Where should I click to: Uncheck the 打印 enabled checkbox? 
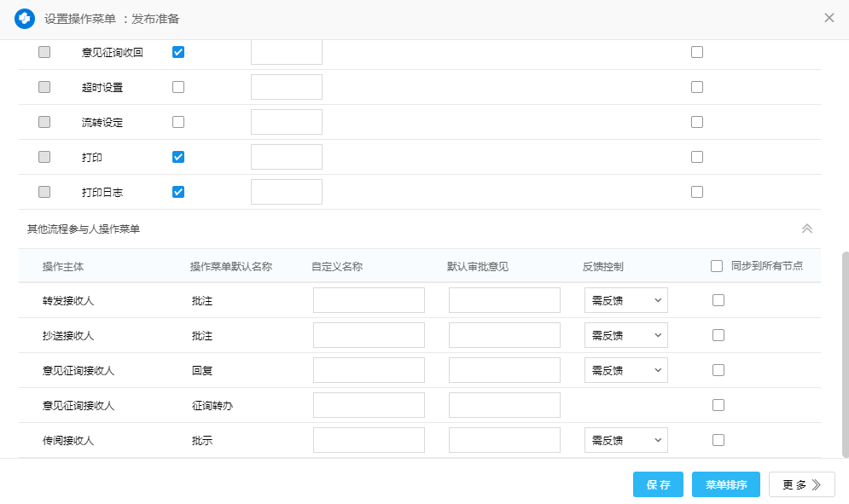[178, 157]
